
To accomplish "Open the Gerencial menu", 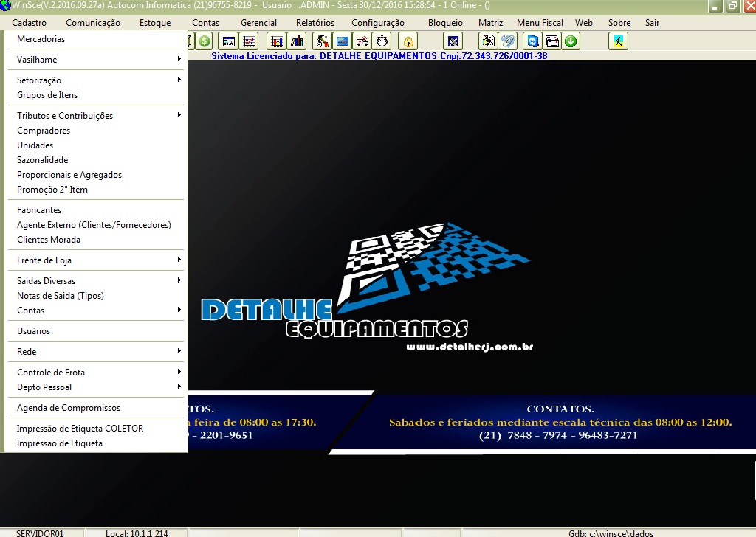I will point(258,23).
